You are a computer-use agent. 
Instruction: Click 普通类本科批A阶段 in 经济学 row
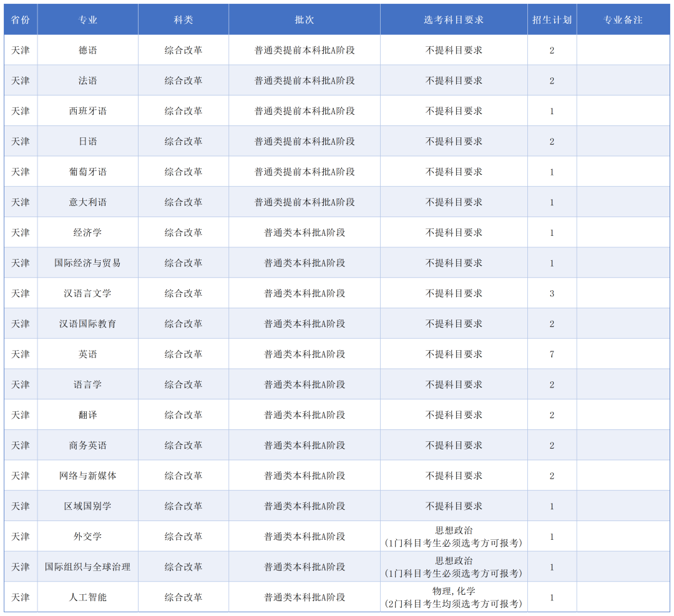point(305,233)
